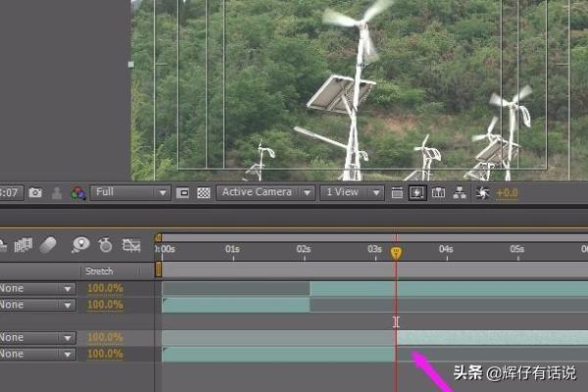Select second layer's bar before 02s
This screenshot has width=588, height=392.
click(x=236, y=305)
